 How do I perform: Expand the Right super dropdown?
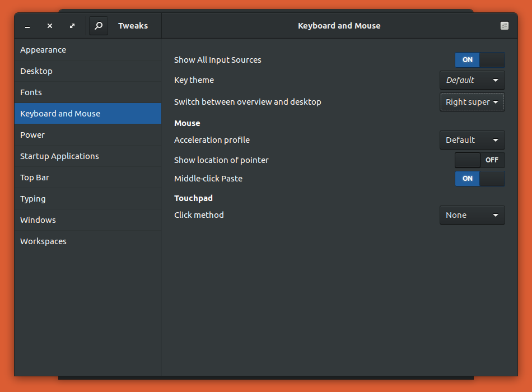click(472, 102)
